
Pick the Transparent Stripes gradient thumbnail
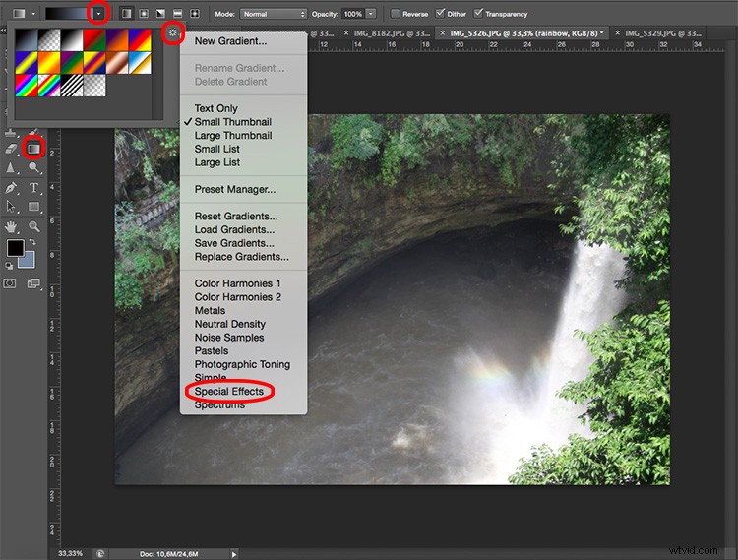click(72, 86)
